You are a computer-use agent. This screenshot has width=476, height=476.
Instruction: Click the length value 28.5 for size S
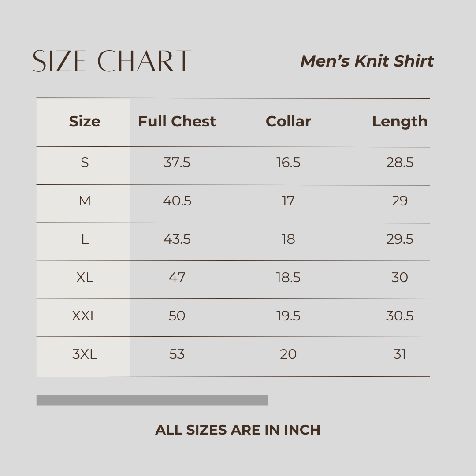400,163
